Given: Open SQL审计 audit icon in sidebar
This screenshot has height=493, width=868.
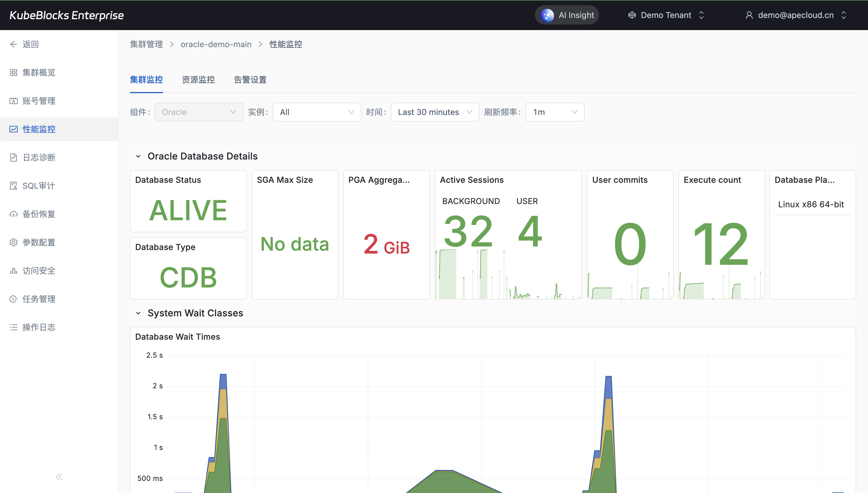Looking at the screenshot, I should coord(14,186).
